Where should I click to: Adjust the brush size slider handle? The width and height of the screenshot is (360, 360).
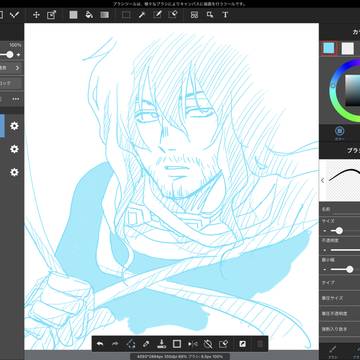[339, 231]
